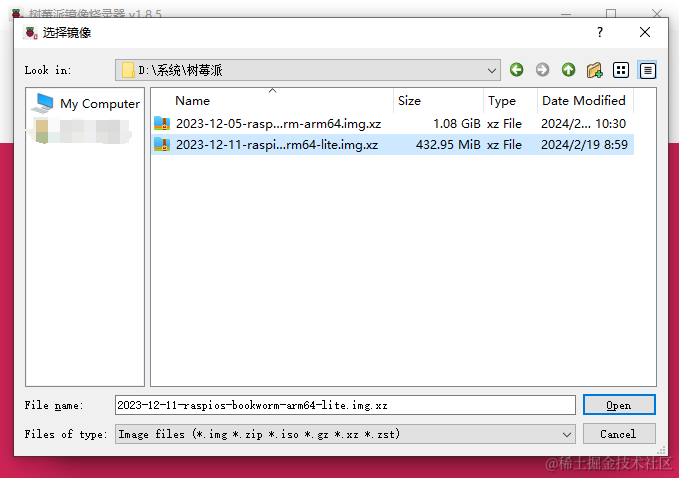The image size is (679, 478).
Task: Select file 2023-12-11-raspi...rm64-lite.img.xz
Action: (277, 145)
